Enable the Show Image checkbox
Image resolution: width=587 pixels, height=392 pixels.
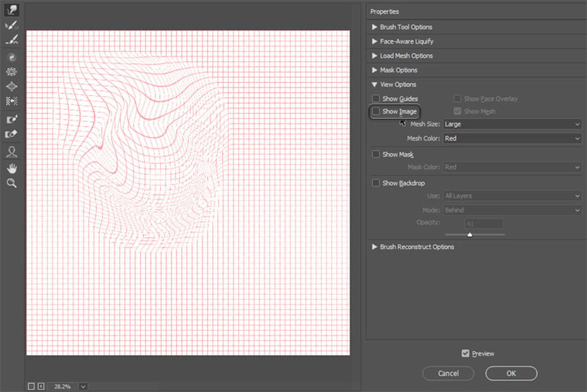click(376, 112)
